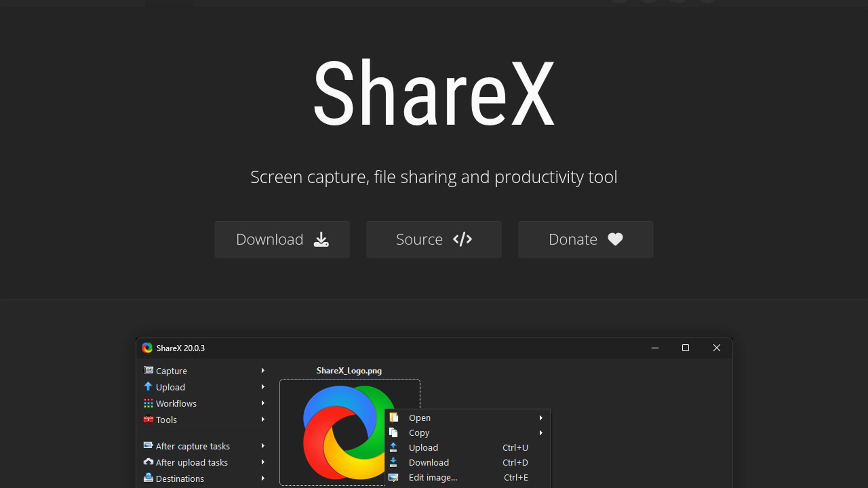Click the Donate button
Screen dimensions: 868x488
585,239
